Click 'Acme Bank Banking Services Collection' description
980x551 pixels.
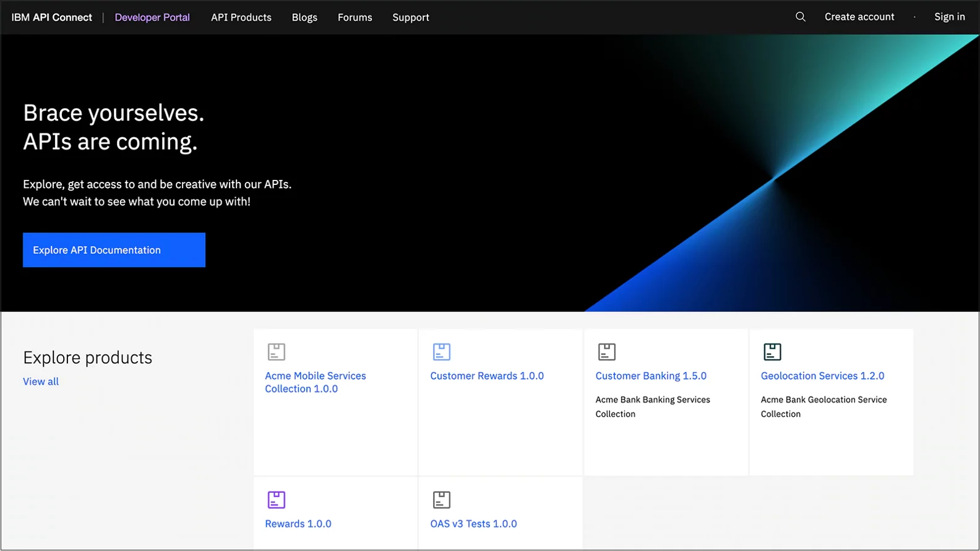click(653, 407)
